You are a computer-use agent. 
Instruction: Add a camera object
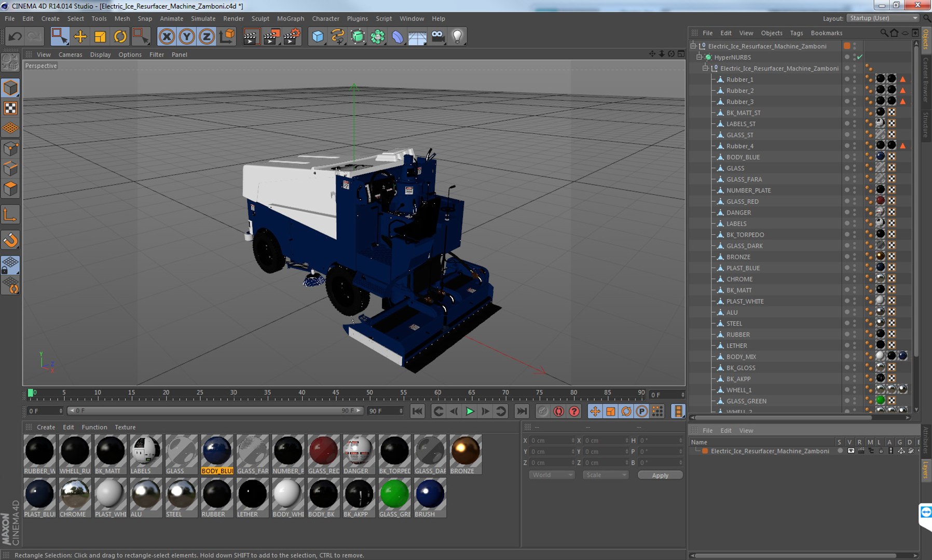(x=438, y=36)
